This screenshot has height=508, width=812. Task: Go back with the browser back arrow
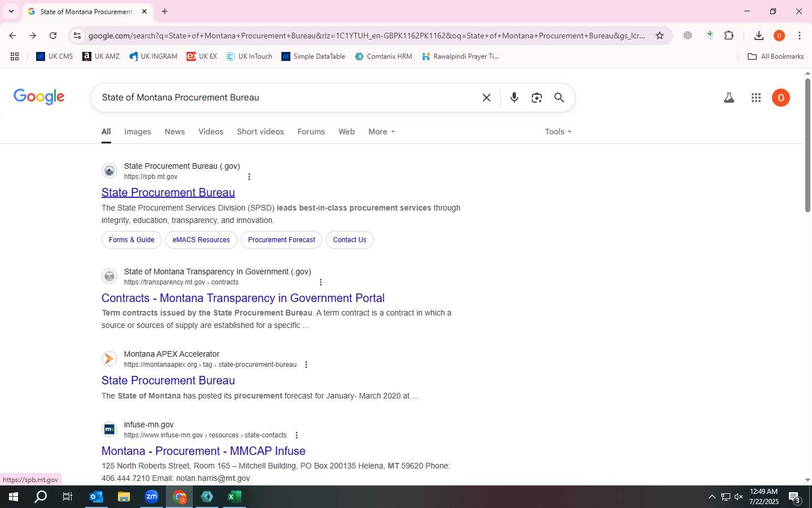[x=12, y=36]
